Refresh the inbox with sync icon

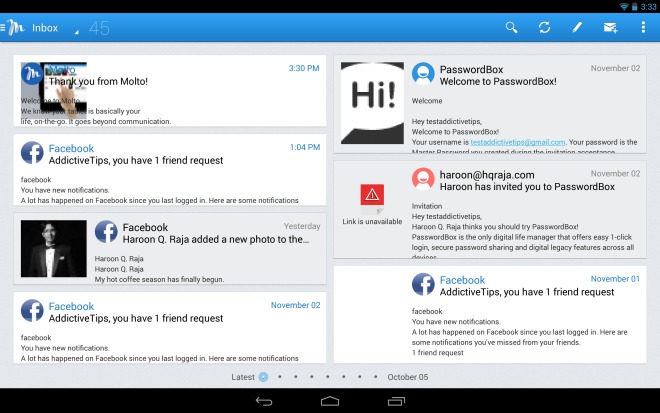pos(544,28)
